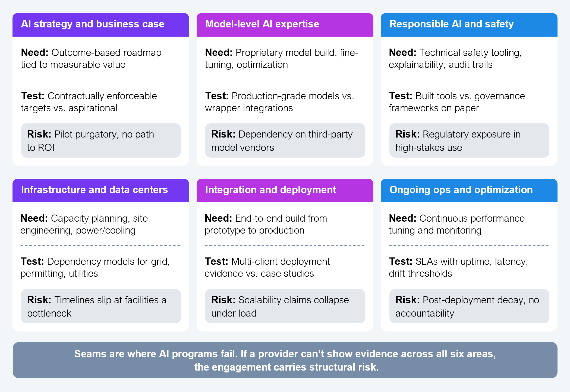Select the "Built tools vs. governance frameworks" test text
The image size is (570, 392).
[x=457, y=102]
